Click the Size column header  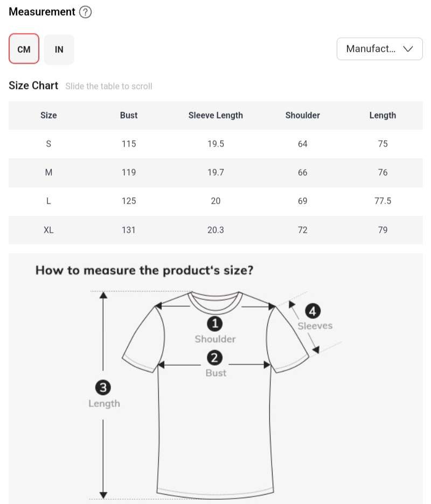tap(48, 115)
